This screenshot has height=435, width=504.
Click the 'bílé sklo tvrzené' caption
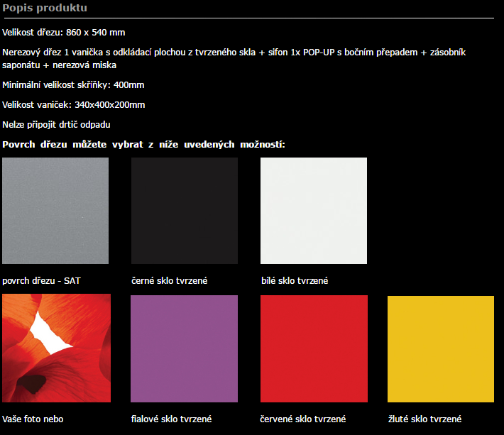point(294,281)
